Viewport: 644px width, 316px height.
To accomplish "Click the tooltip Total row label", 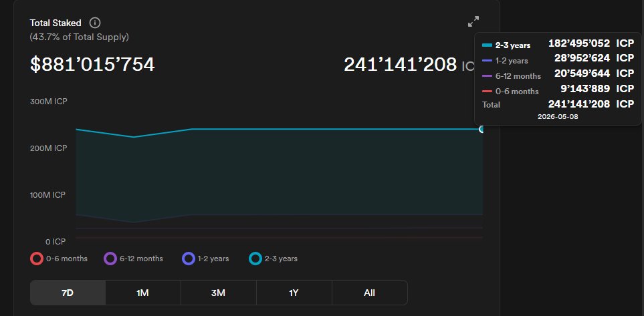I will coord(492,105).
